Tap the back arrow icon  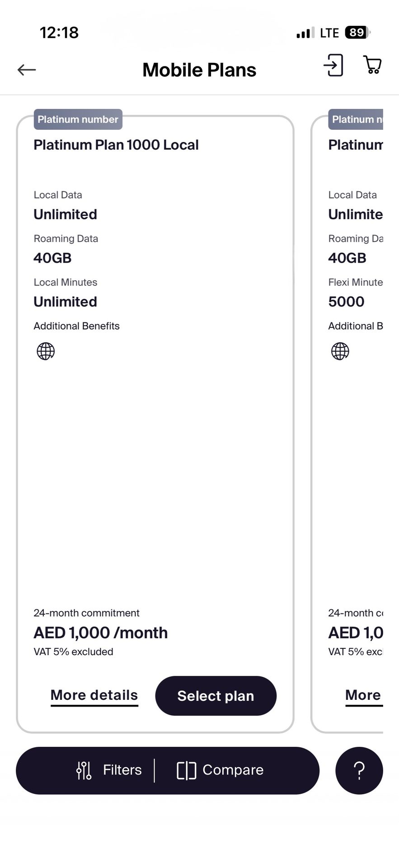(x=27, y=70)
